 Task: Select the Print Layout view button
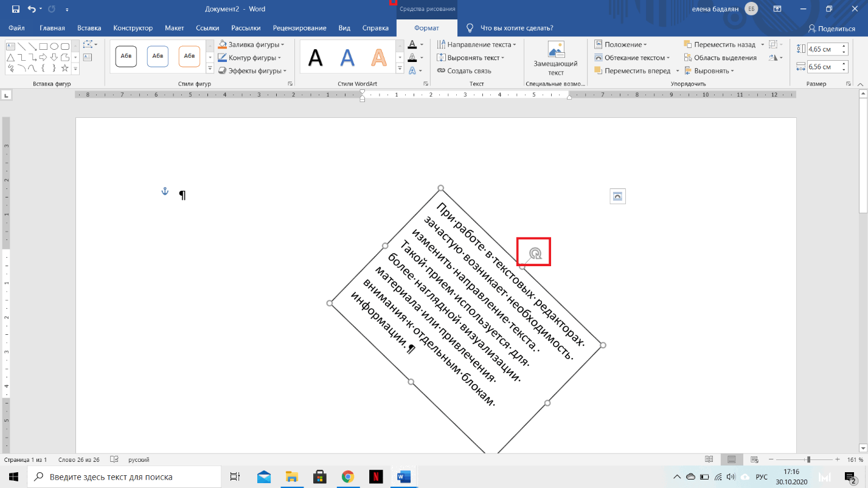coord(731,459)
